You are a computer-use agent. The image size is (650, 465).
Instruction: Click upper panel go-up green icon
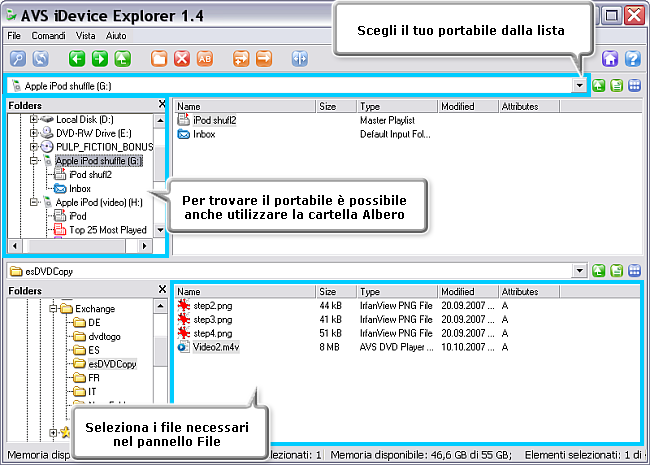click(x=598, y=86)
